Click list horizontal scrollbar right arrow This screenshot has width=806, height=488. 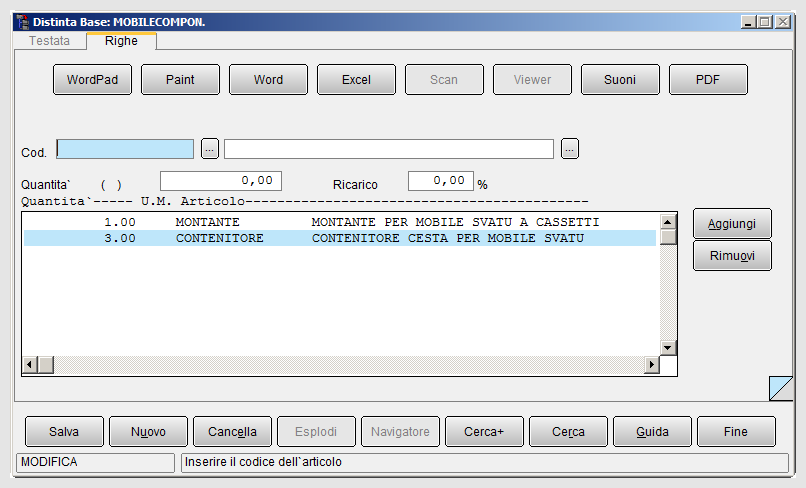tap(652, 365)
